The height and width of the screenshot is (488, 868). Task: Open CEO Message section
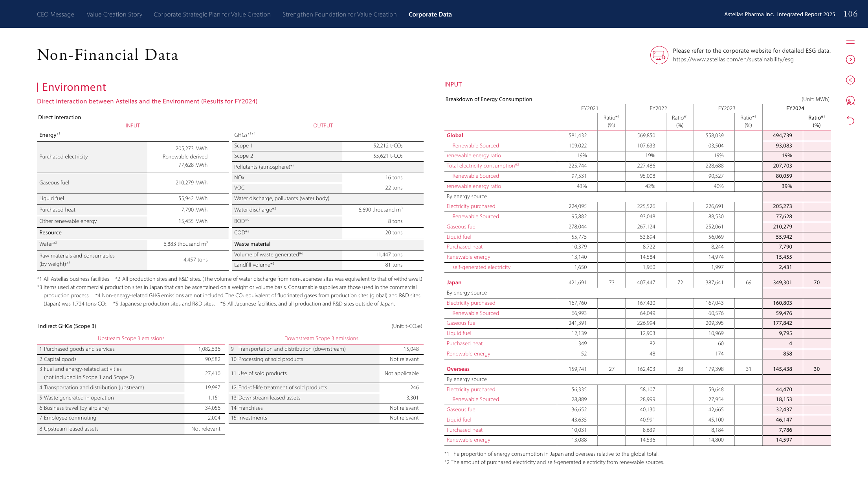tap(55, 14)
